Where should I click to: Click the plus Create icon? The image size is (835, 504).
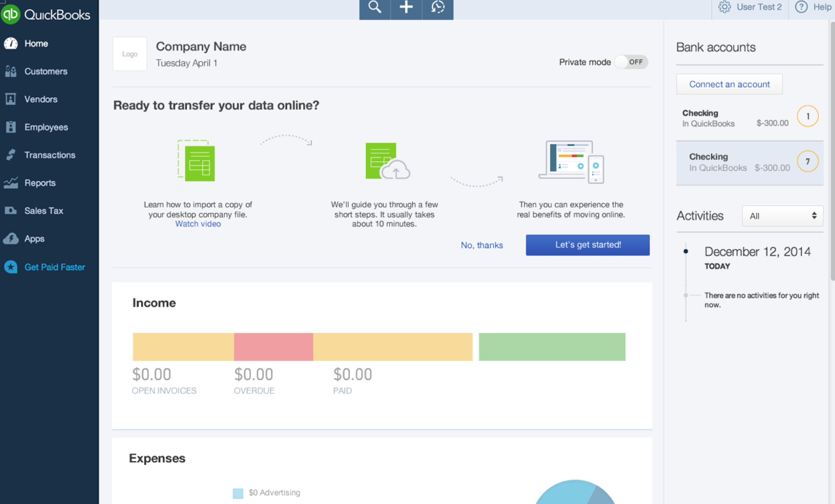pos(406,7)
